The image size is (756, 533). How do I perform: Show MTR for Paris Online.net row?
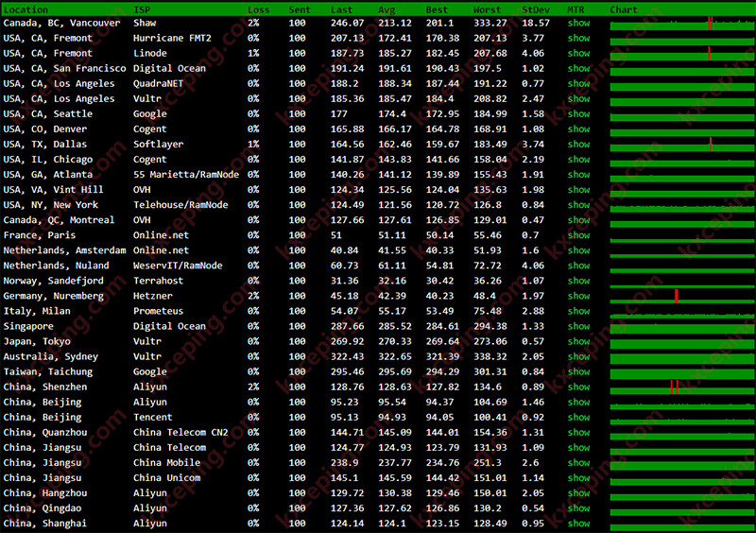tap(578, 235)
